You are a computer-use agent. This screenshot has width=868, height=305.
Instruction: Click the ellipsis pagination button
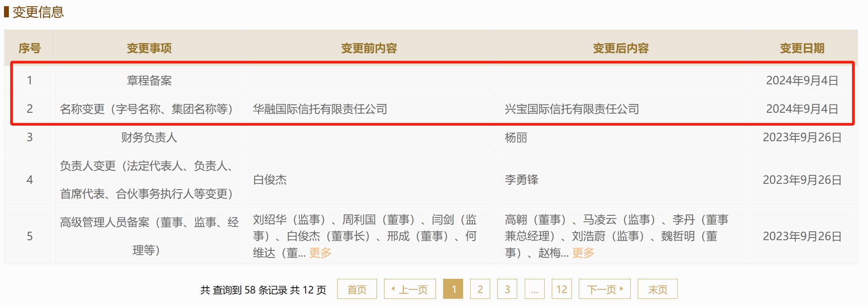pyautogui.click(x=534, y=289)
